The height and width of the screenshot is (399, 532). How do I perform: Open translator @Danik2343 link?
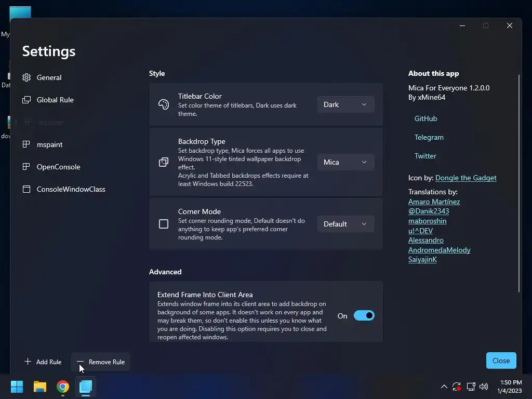(x=429, y=211)
